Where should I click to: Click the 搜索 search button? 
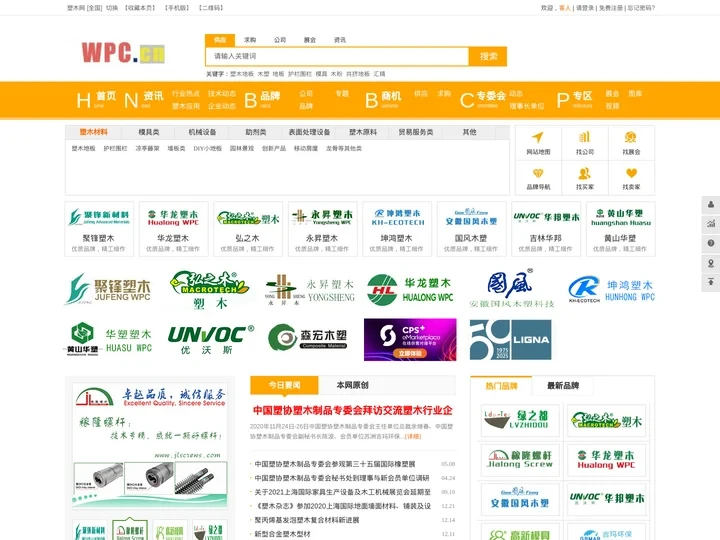pos(488,56)
